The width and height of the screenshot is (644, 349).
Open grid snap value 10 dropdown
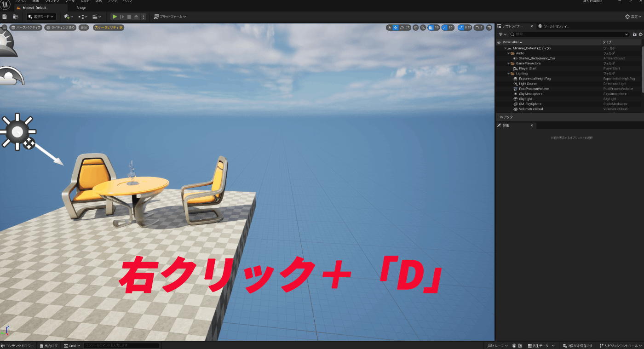[437, 28]
